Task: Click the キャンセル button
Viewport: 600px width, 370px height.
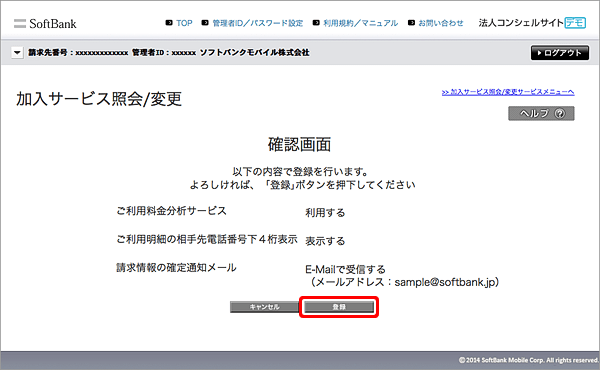Action: pos(264,307)
